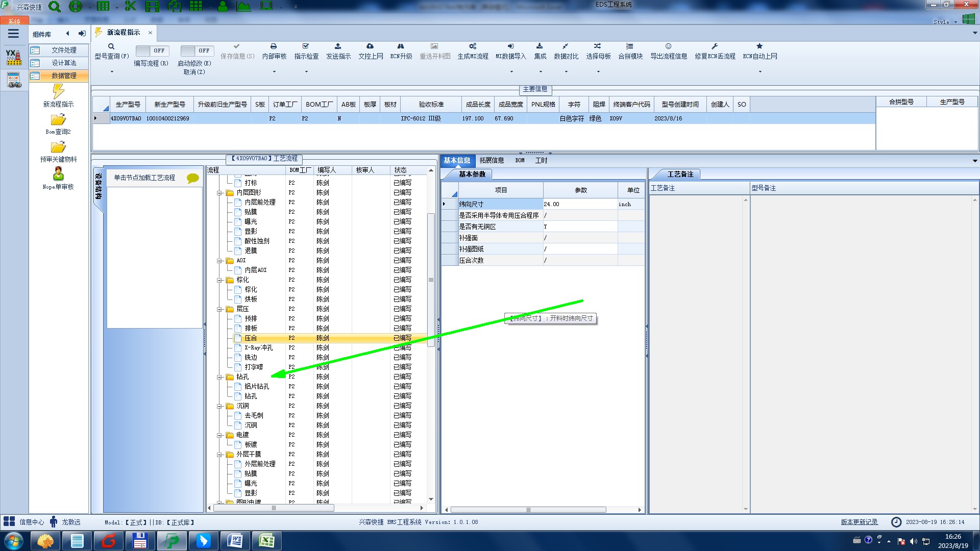The image size is (980, 551).
Task: Click the 纬向尺寸 parameter value field
Action: [579, 204]
